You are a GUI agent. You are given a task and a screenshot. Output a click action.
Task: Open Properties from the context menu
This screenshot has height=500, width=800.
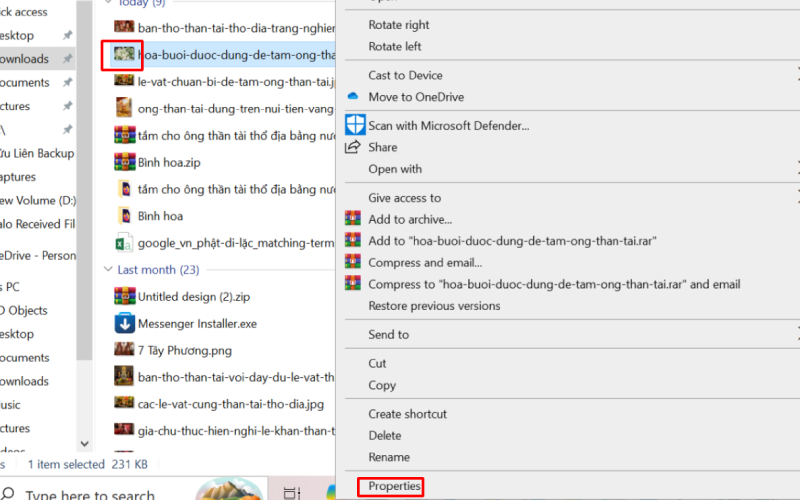(x=394, y=486)
